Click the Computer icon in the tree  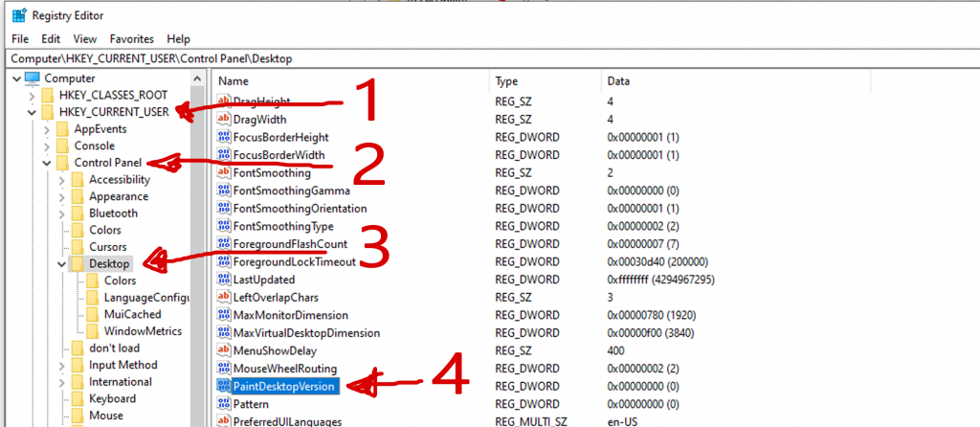click(33, 79)
